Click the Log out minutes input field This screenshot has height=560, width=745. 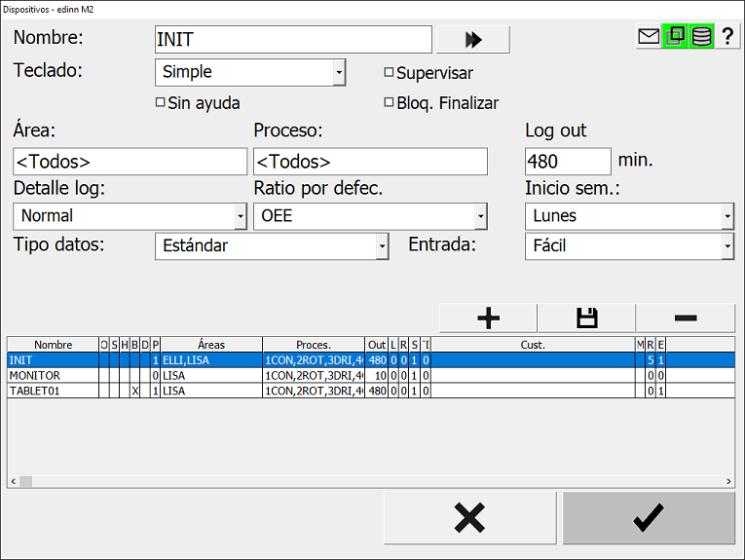(x=568, y=162)
